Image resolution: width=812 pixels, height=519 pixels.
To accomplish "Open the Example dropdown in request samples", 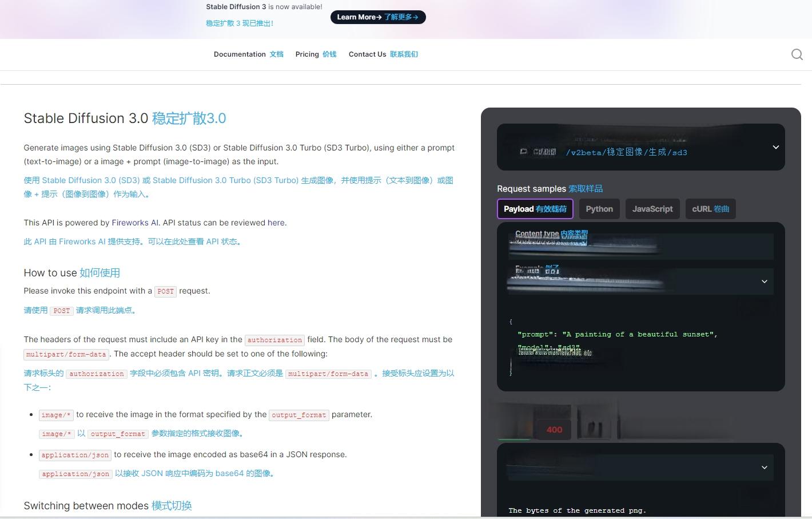I will click(640, 281).
